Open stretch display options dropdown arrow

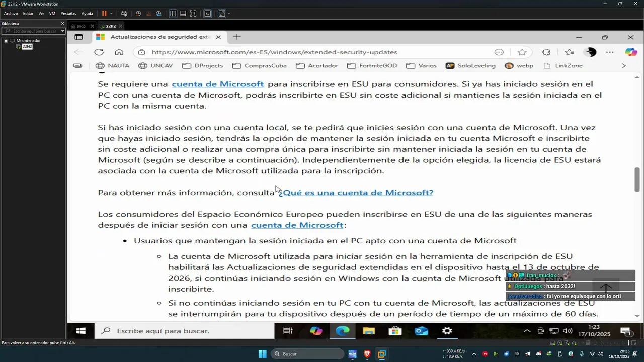pyautogui.click(x=229, y=14)
